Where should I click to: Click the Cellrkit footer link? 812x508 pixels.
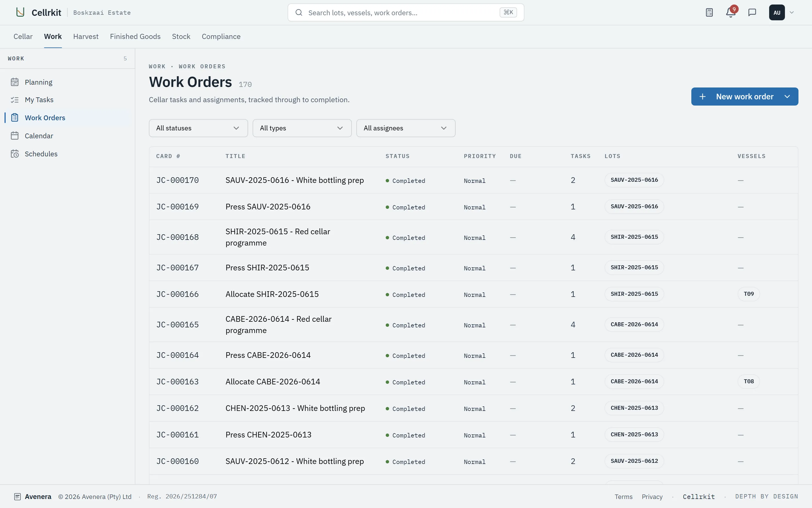699,497
